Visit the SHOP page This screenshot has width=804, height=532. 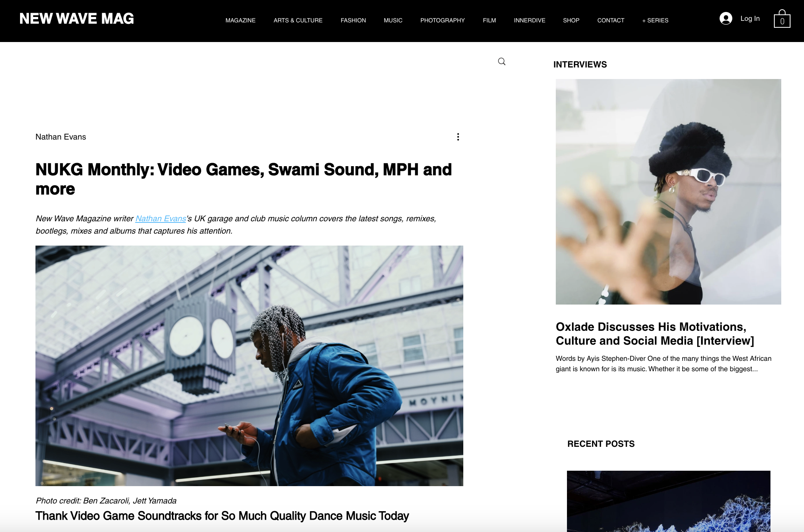click(571, 20)
